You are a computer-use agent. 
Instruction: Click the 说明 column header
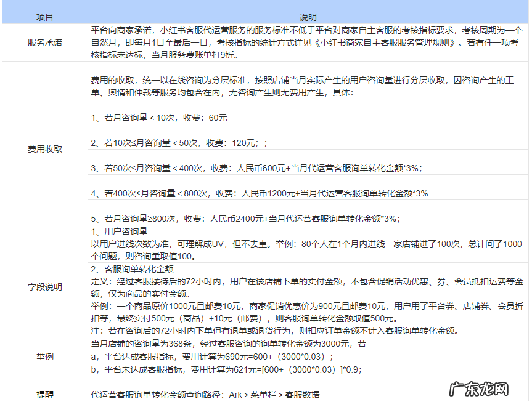click(308, 17)
